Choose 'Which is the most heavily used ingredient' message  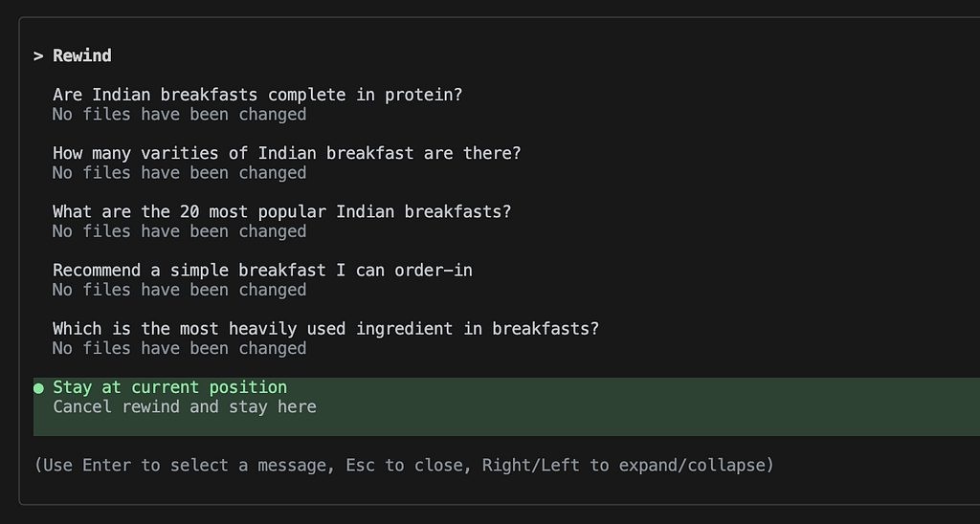pos(325,329)
